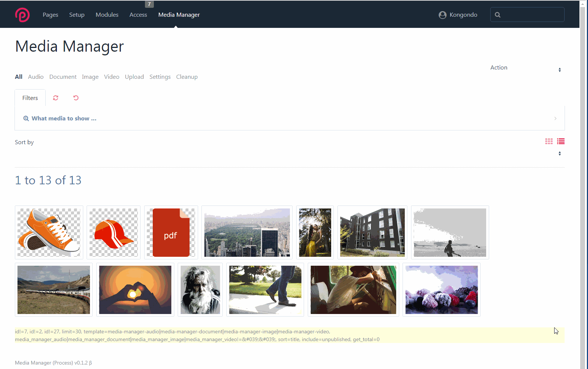Select the All media tab
This screenshot has width=588, height=369.
click(19, 77)
